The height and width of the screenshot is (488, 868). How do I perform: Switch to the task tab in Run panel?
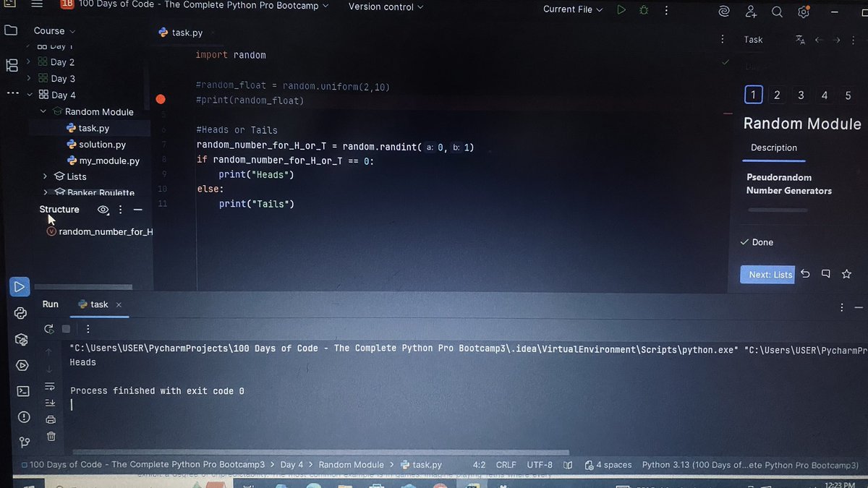point(98,304)
